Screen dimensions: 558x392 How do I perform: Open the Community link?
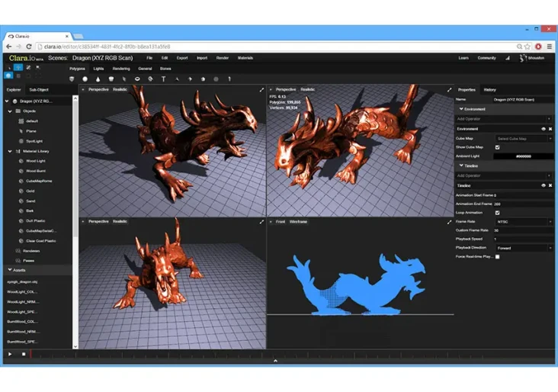tap(486, 58)
